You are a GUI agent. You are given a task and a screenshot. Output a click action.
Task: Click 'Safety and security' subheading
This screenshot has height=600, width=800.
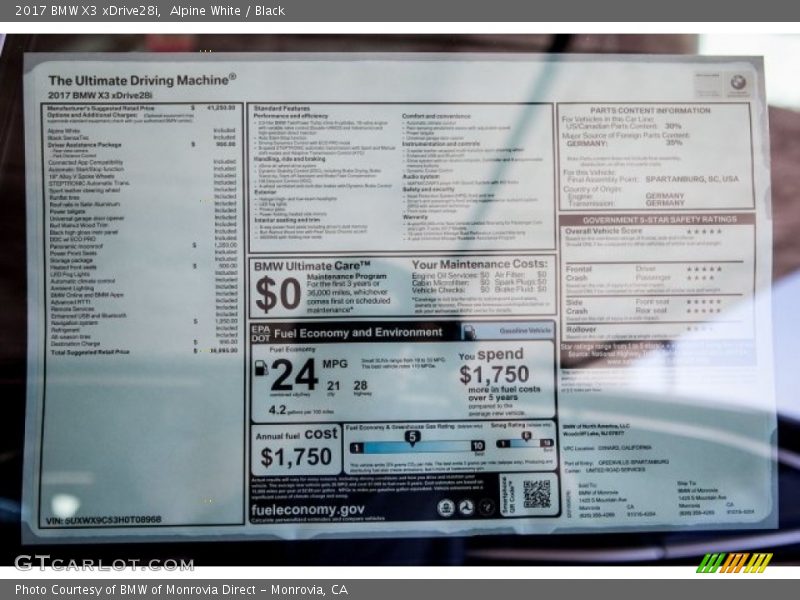coord(428,189)
